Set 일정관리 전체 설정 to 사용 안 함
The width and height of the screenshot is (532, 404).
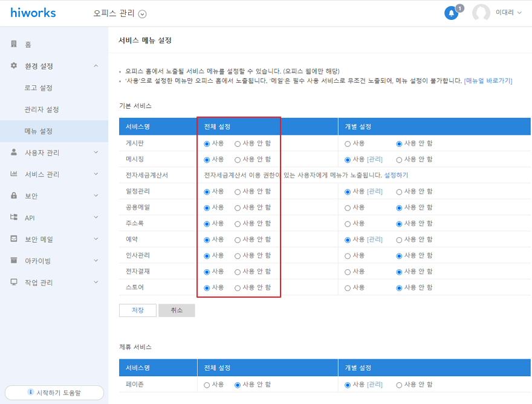coord(238,192)
